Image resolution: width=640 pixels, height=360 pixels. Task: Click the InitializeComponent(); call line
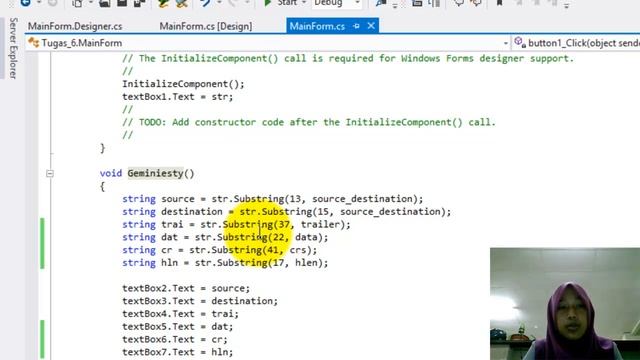point(183,84)
